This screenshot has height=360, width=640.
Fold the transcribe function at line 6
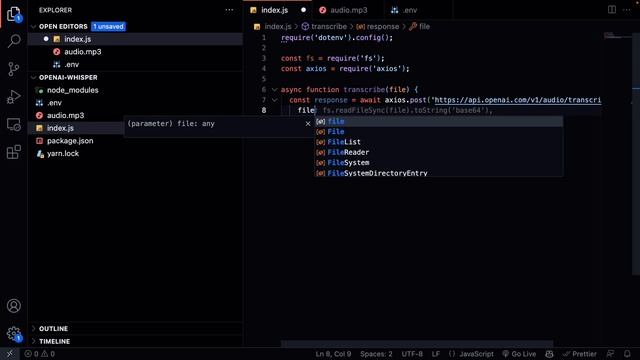pos(274,89)
